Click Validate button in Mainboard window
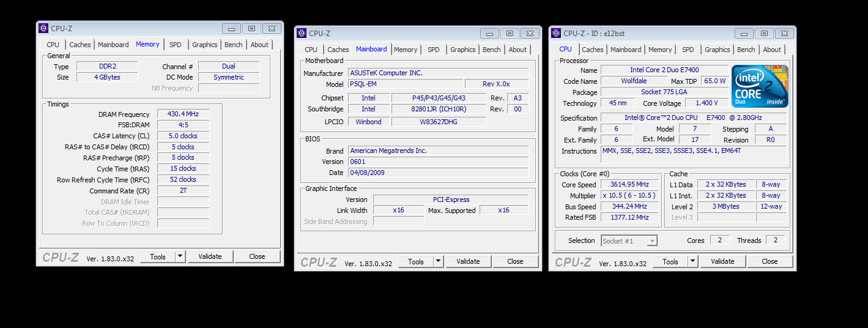Screen dimensions: 868x328 [468, 261]
